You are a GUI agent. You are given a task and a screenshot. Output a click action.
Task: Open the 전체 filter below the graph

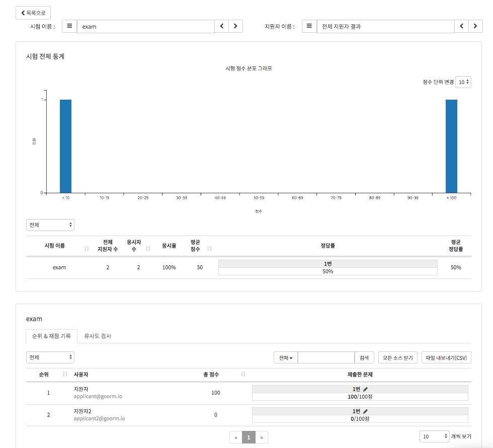[50, 225]
